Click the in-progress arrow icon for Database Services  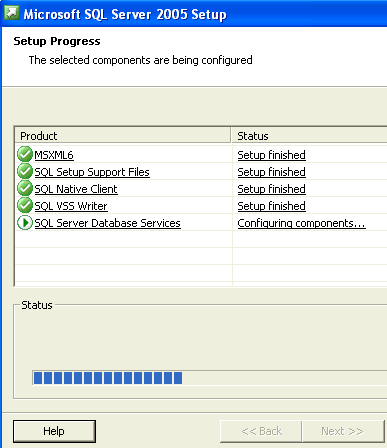pyautogui.click(x=25, y=223)
